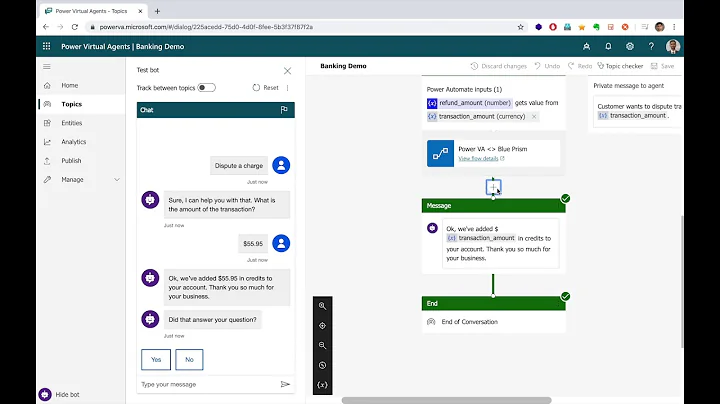This screenshot has height=404, width=720.
Task: Select the Message node header
Action: (494, 206)
